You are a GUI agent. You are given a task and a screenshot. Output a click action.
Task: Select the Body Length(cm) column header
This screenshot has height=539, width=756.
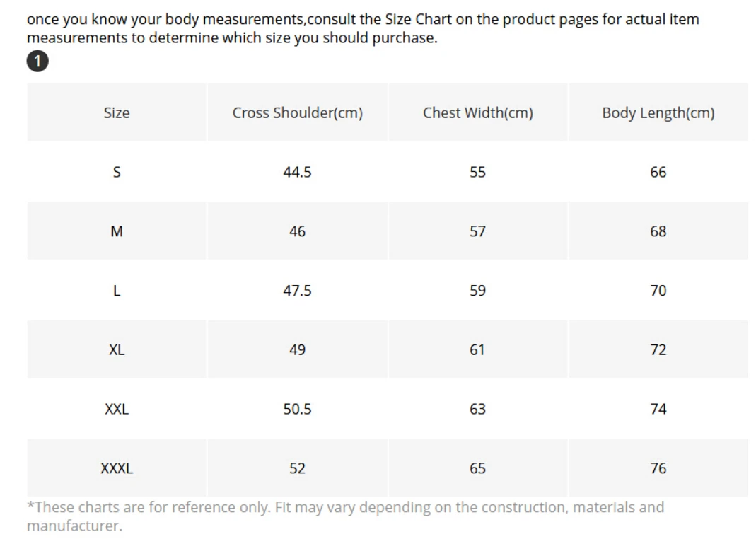pyautogui.click(x=658, y=113)
